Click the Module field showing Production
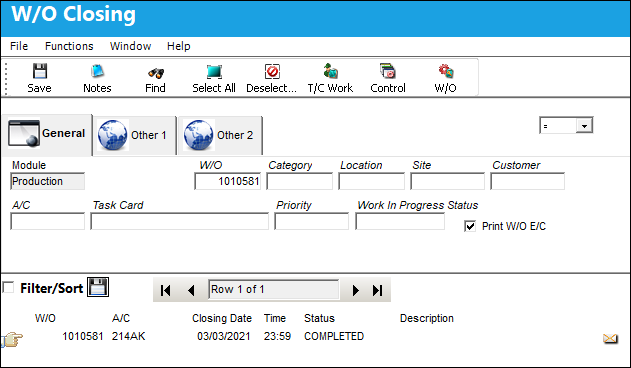Viewport: 631px width, 368px height. tap(47, 181)
